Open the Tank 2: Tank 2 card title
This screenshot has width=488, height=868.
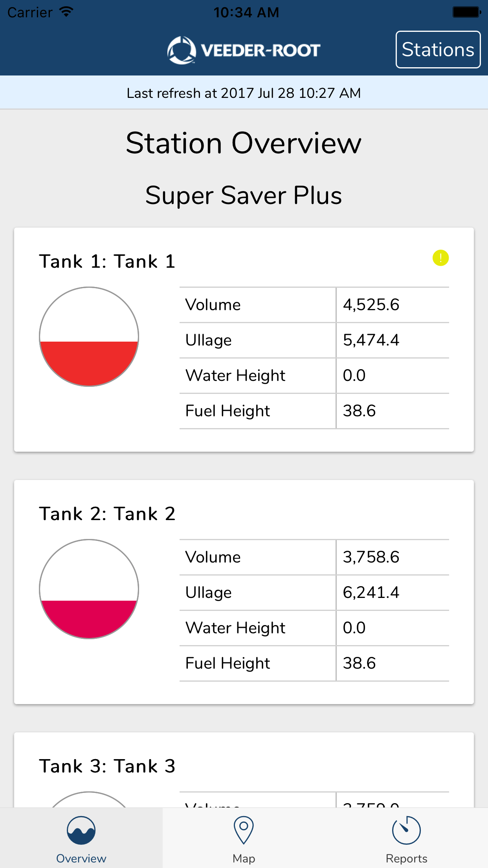point(107,514)
